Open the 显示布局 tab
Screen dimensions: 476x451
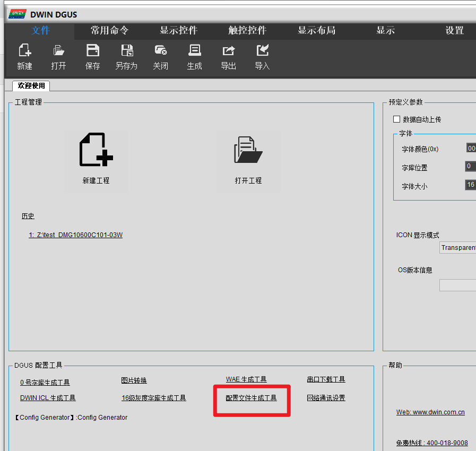tap(317, 30)
